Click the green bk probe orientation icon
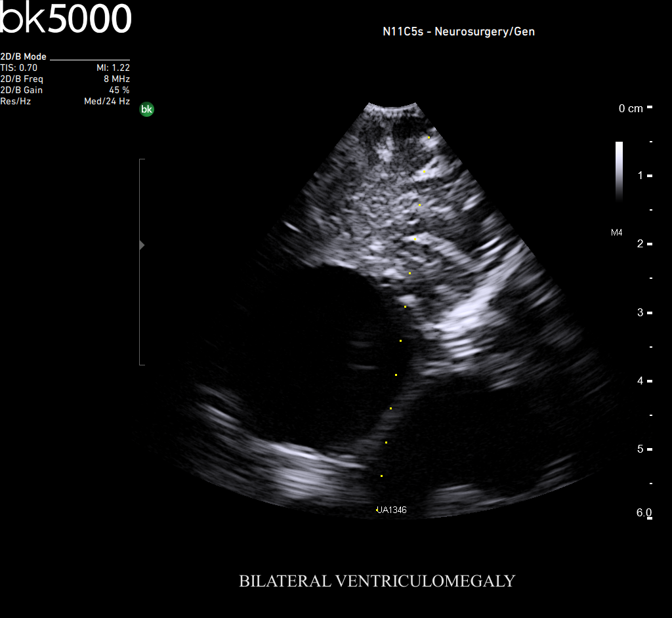 pos(147,110)
